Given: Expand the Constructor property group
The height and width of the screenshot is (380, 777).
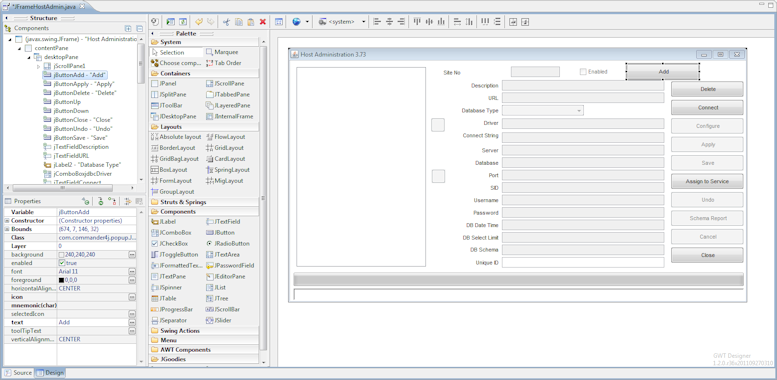Looking at the screenshot, I should [x=7, y=220].
